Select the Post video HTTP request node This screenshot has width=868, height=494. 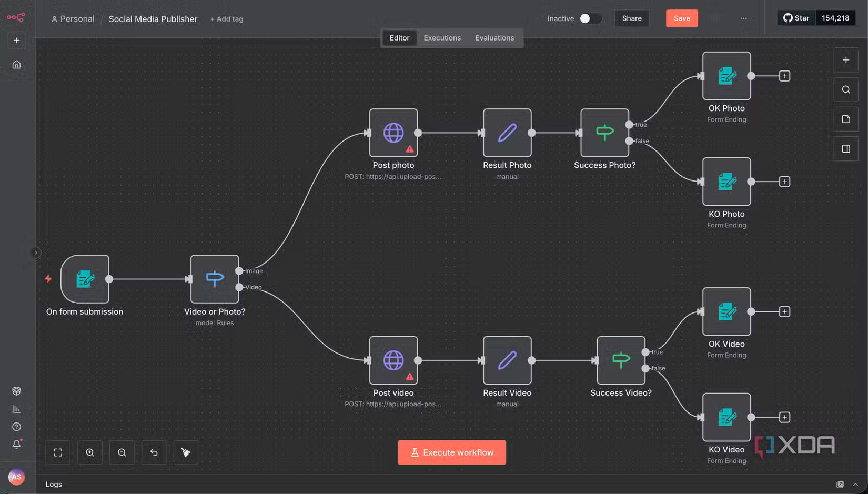pyautogui.click(x=393, y=360)
